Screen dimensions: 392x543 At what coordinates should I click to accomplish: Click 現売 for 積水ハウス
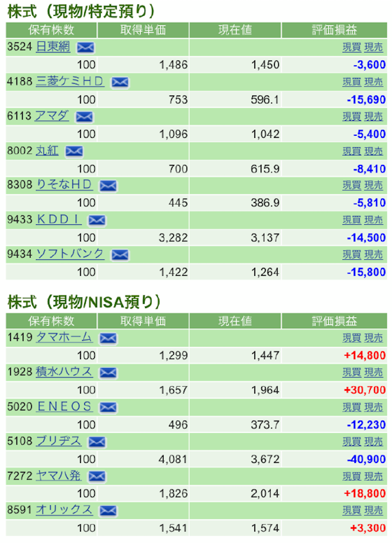(x=373, y=372)
